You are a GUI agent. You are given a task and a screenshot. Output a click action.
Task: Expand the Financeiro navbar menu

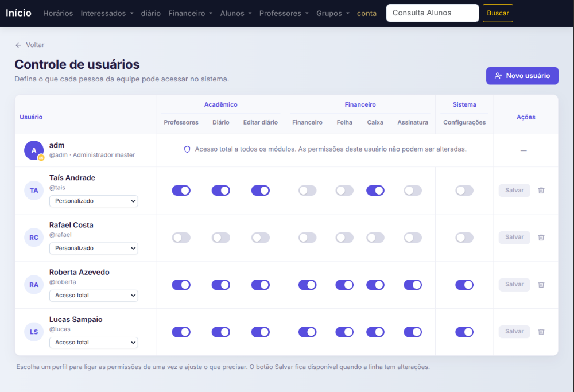click(191, 14)
